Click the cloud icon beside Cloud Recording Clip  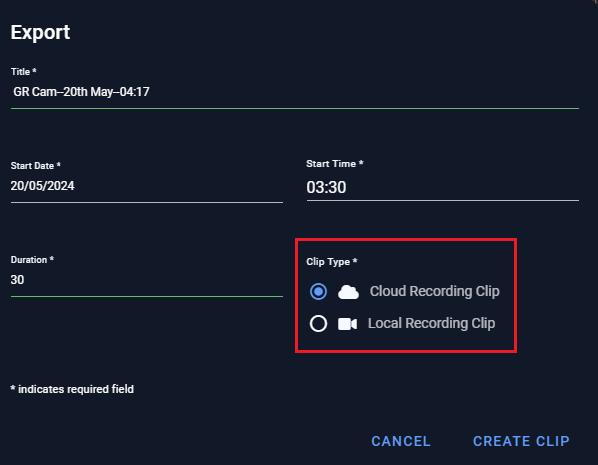click(348, 292)
